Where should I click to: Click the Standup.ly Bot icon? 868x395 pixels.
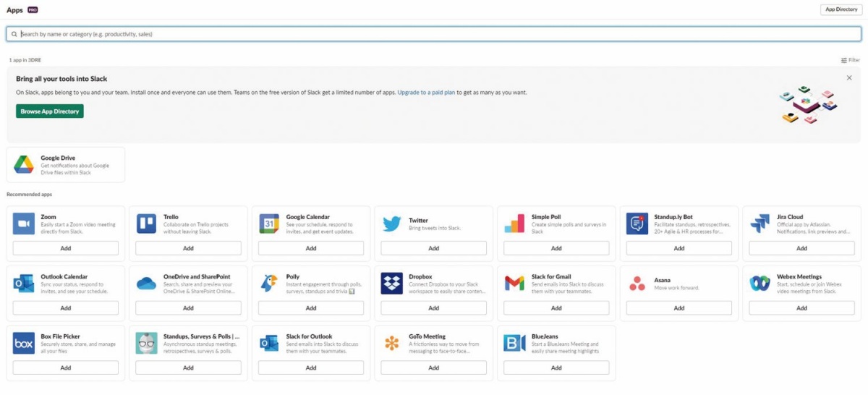coord(637,224)
